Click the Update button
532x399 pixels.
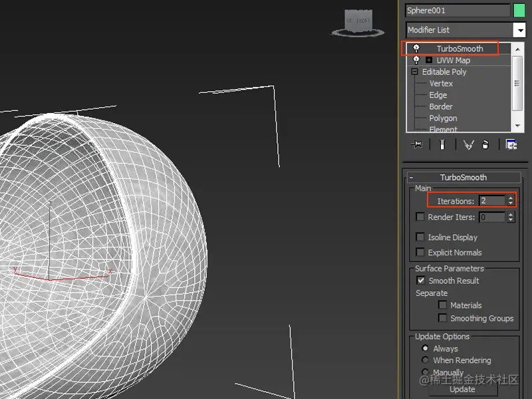[x=463, y=389]
